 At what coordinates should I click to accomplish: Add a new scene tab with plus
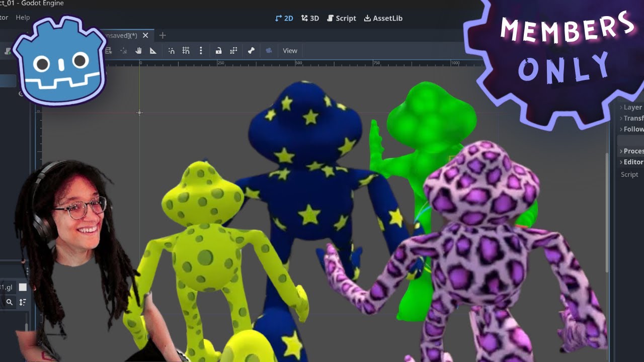click(x=162, y=35)
